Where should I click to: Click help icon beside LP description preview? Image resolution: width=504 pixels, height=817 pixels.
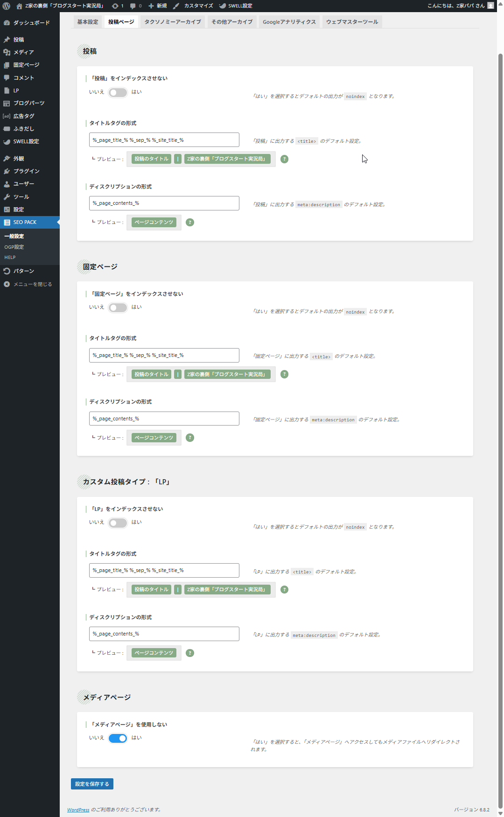coord(190,653)
